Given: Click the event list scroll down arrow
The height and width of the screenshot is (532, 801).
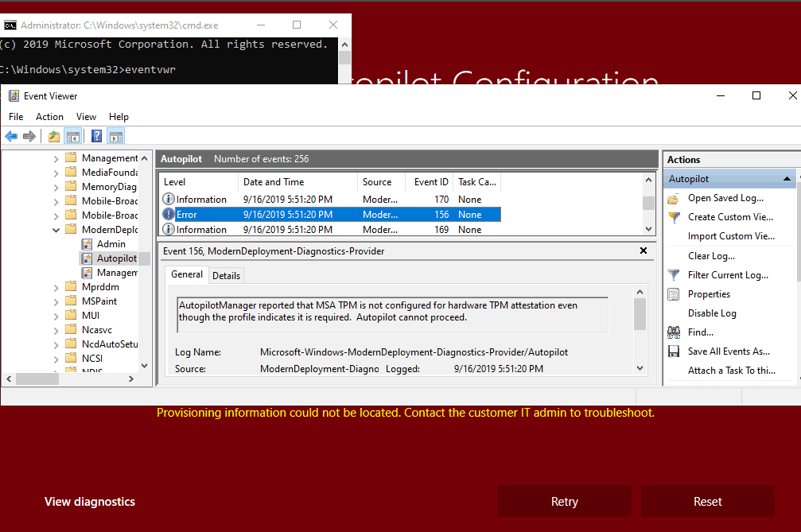Looking at the screenshot, I should [648, 229].
